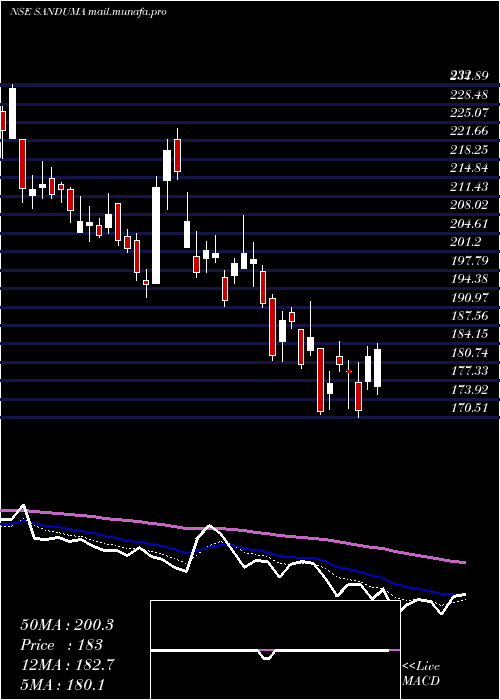Click the 204.61 price level label
Screen dimensions: 500x700
pyautogui.click(x=468, y=224)
